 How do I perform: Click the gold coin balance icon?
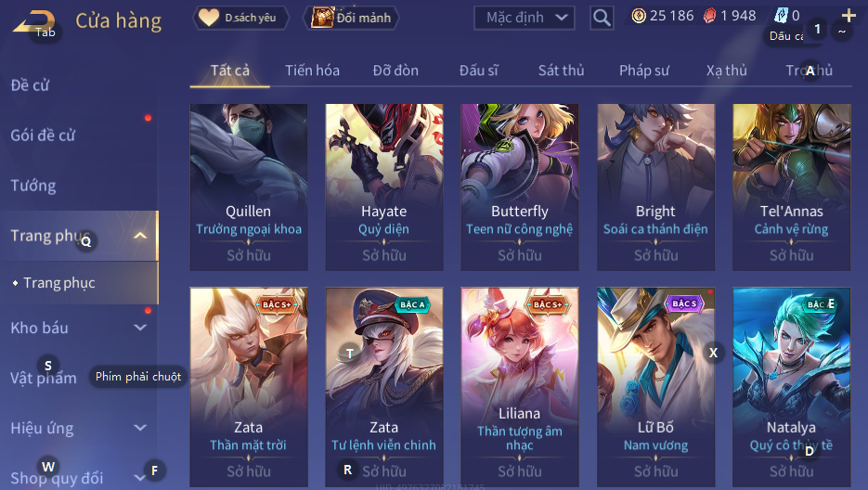click(x=639, y=16)
